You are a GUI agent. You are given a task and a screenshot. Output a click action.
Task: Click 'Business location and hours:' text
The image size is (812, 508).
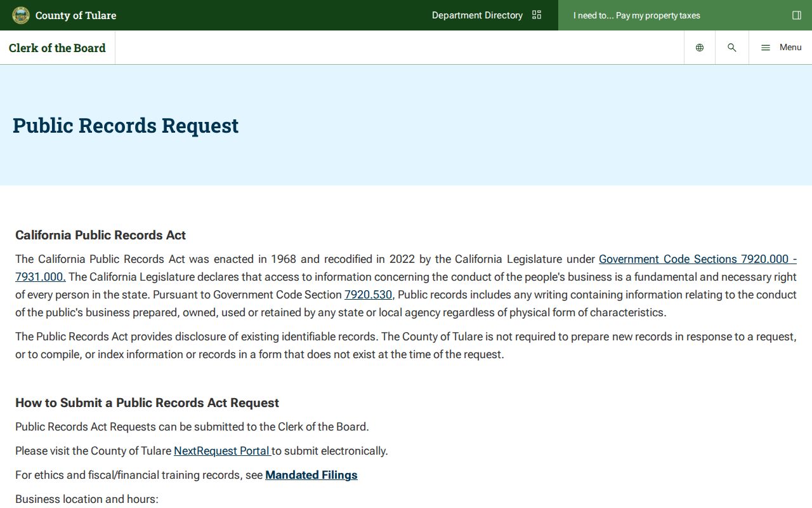[x=87, y=499]
